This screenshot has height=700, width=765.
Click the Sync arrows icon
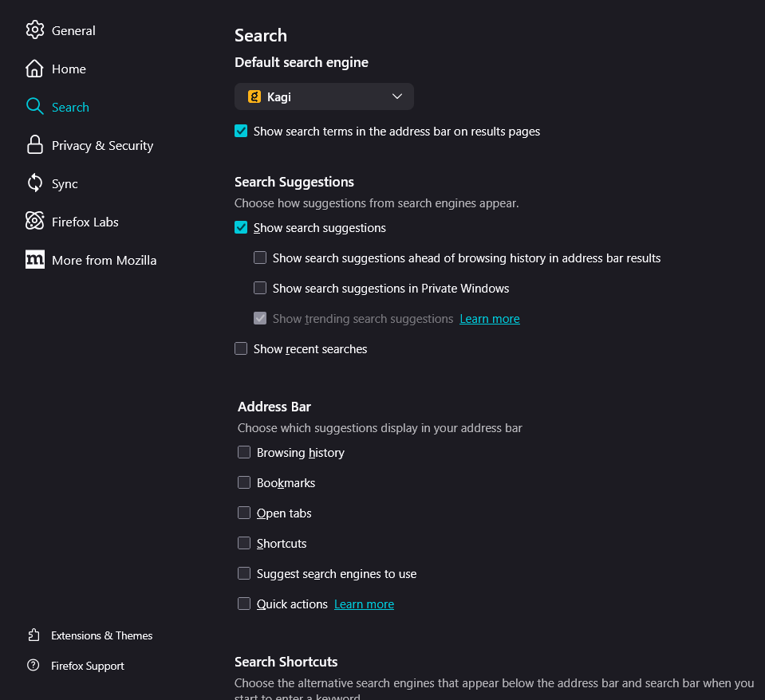point(34,183)
